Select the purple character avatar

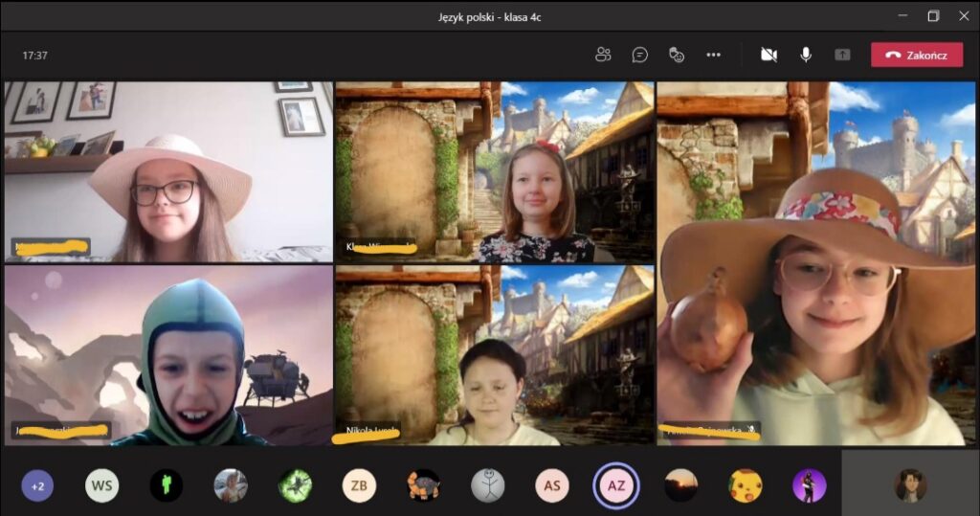click(x=810, y=486)
